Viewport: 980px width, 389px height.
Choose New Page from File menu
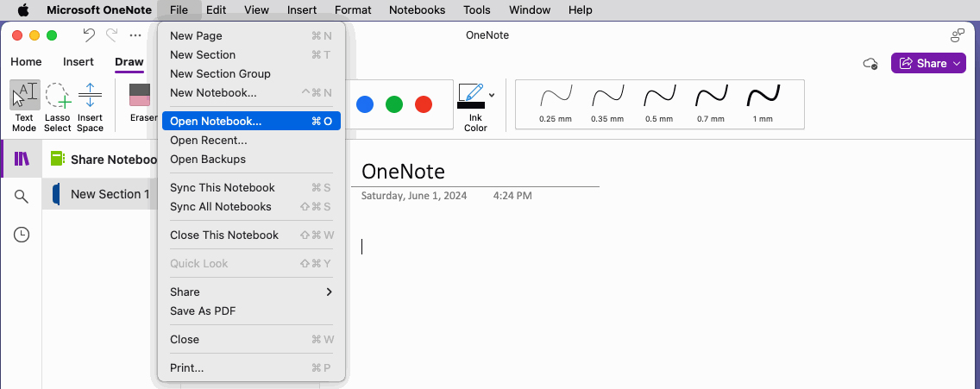click(x=251, y=35)
